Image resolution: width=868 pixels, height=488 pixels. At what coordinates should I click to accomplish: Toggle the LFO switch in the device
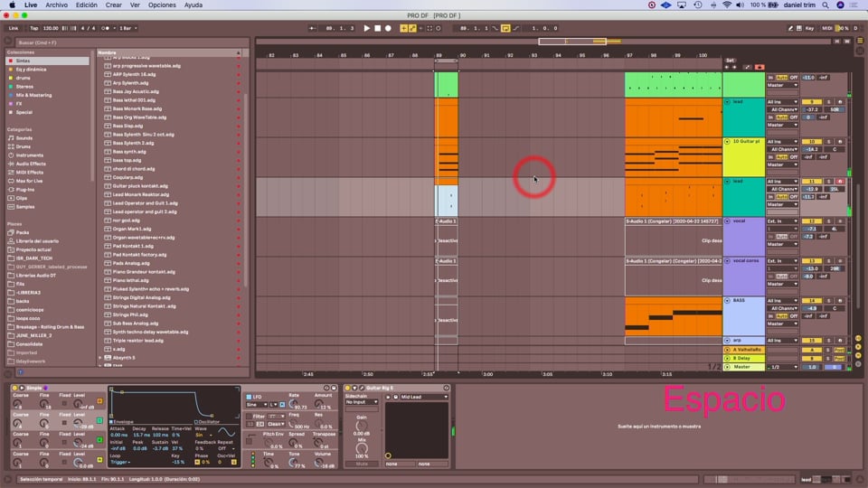click(x=250, y=397)
